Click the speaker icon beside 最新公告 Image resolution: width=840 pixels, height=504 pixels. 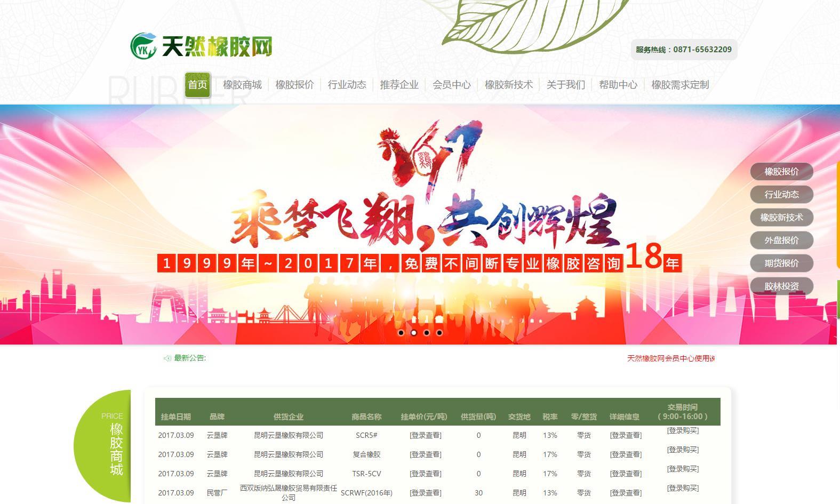click(x=167, y=358)
